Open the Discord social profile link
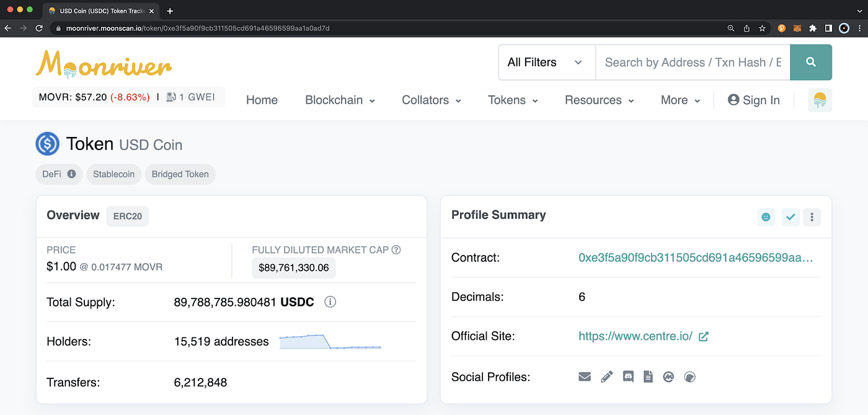 click(x=628, y=377)
